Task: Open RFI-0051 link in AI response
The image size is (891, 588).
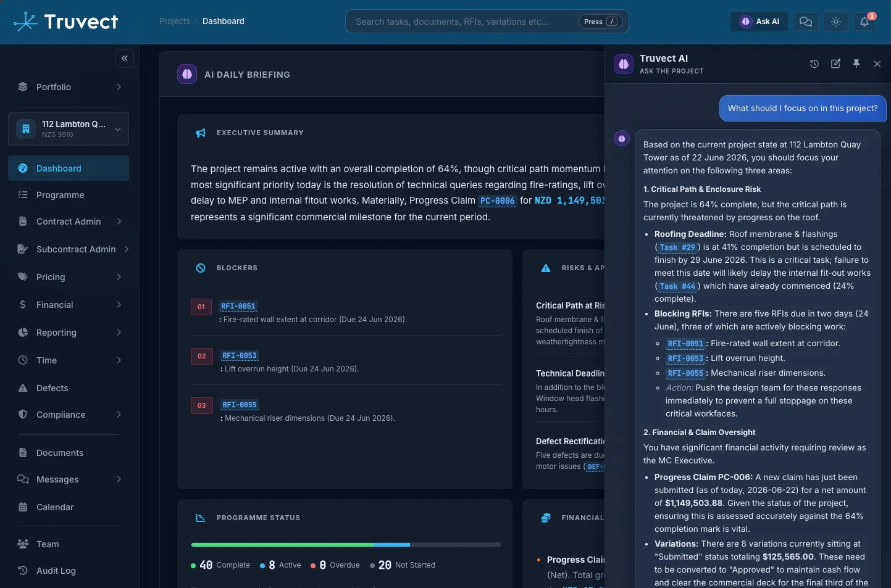Action: 685,344
